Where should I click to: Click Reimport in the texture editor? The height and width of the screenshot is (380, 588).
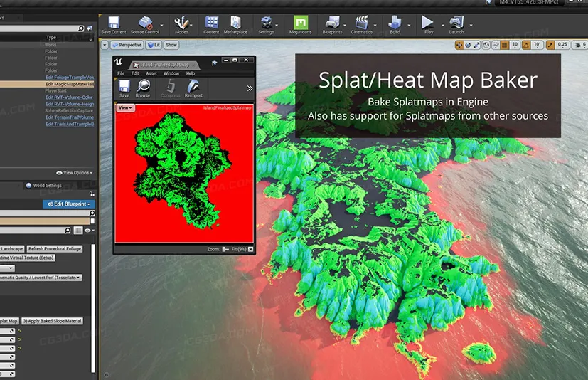pos(193,88)
